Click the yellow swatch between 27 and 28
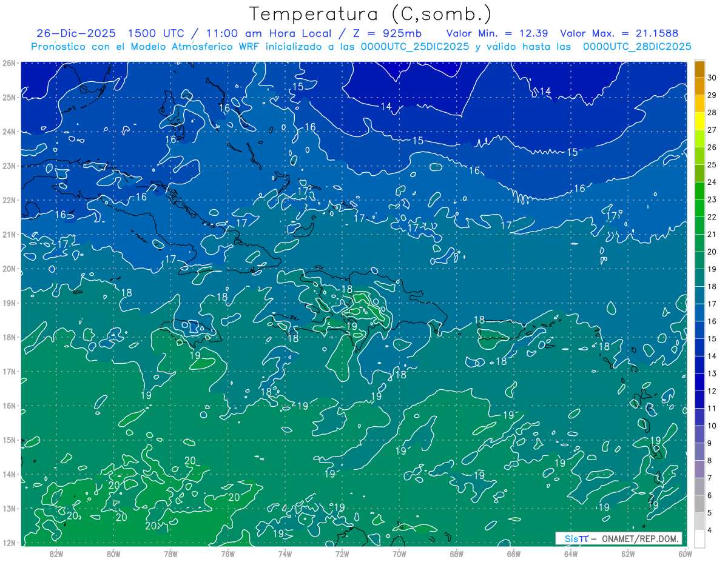The height and width of the screenshot is (562, 728). (x=699, y=121)
